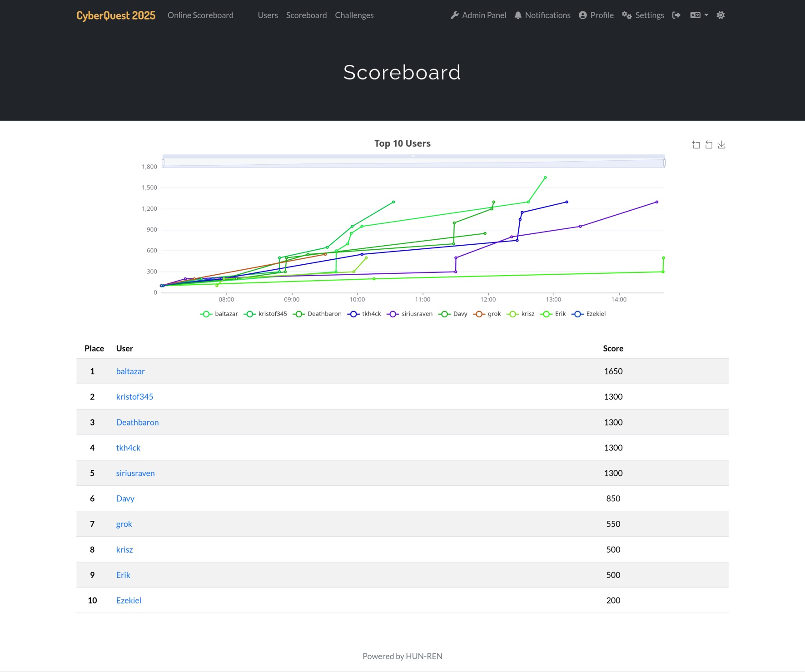The width and height of the screenshot is (805, 672).
Task: Click the Admin Panel wrench icon
Action: tap(454, 15)
